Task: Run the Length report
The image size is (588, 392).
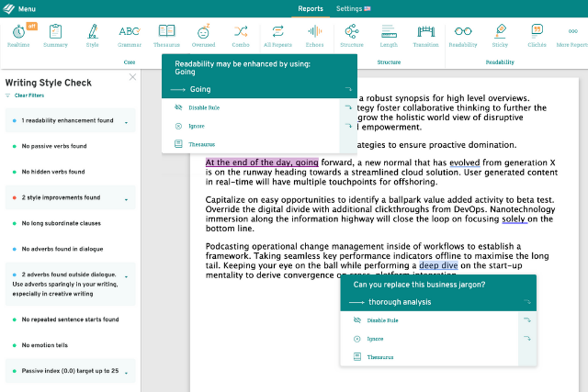Action: click(x=389, y=36)
